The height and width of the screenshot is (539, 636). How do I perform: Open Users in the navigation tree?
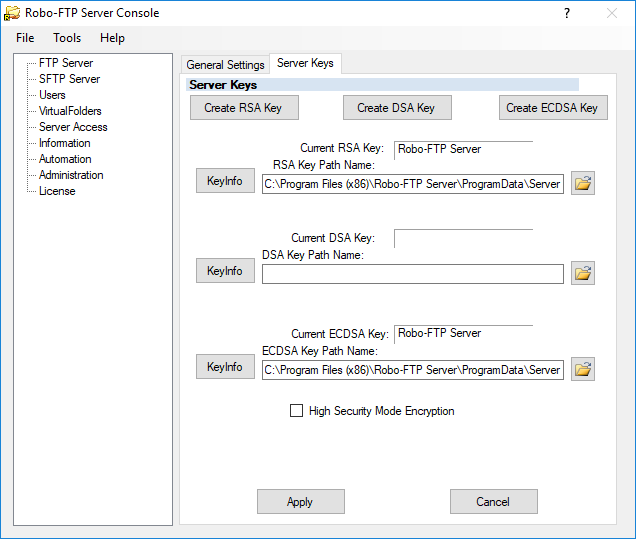(52, 95)
